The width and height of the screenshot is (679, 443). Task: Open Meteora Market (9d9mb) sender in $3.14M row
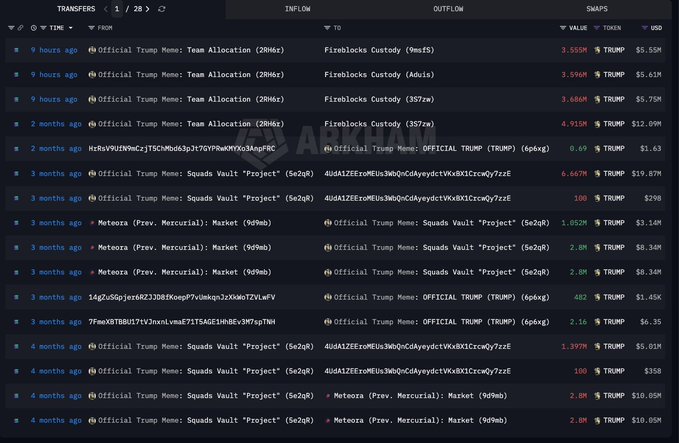tap(184, 223)
